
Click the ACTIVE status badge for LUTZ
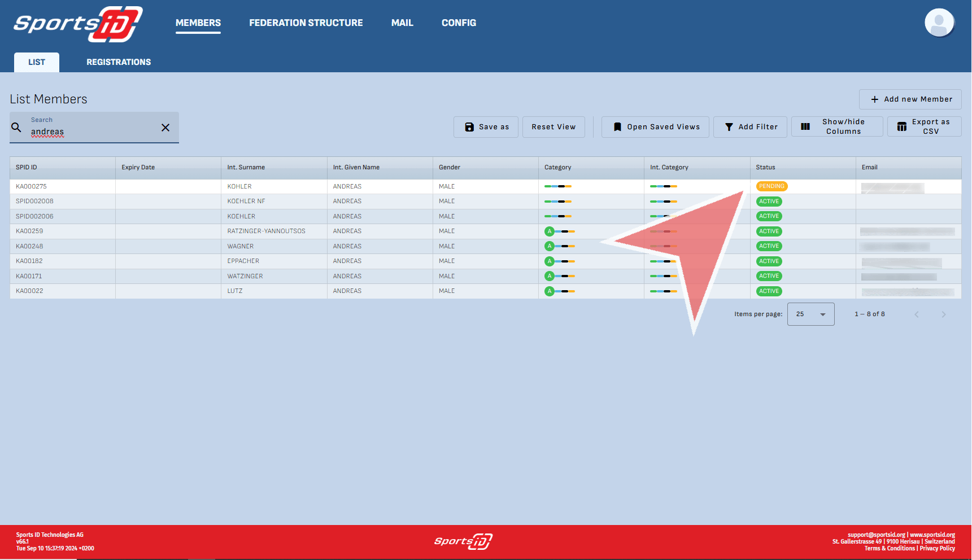[769, 291]
